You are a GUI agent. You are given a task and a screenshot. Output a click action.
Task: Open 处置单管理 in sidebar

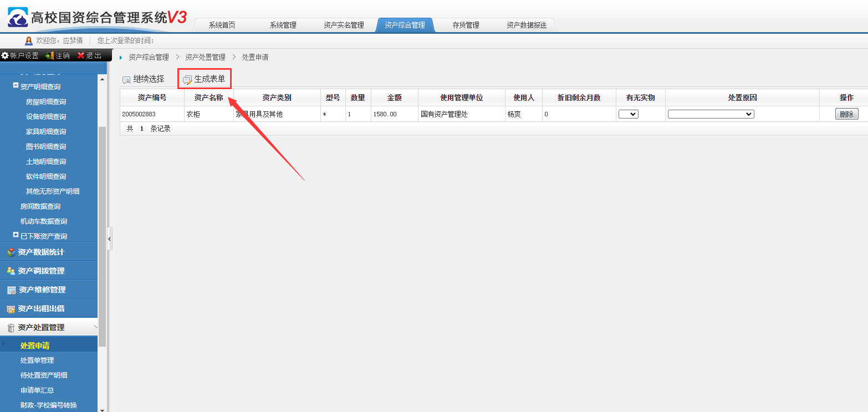[x=37, y=360]
